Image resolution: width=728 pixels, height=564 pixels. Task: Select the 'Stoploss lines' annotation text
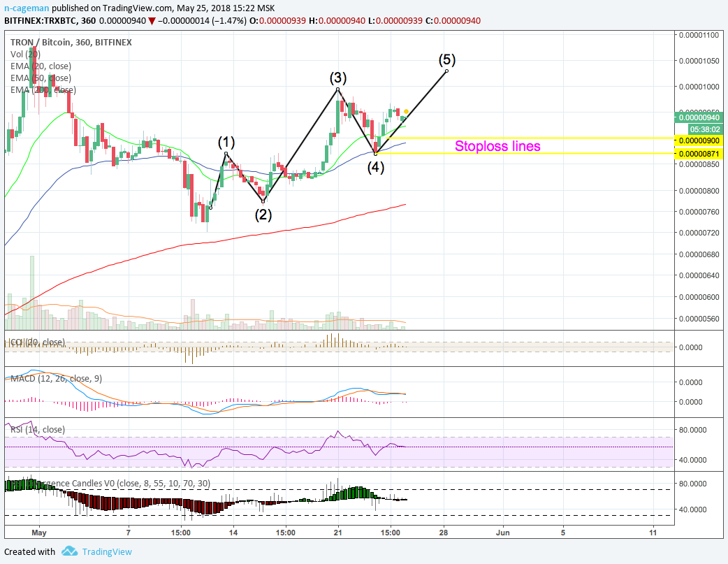point(497,146)
